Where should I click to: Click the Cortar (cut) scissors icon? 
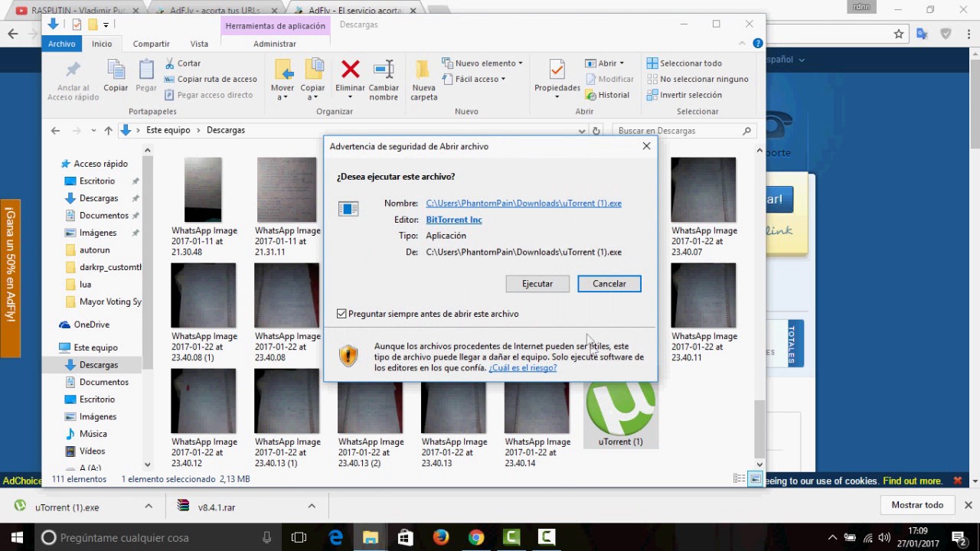(x=169, y=64)
